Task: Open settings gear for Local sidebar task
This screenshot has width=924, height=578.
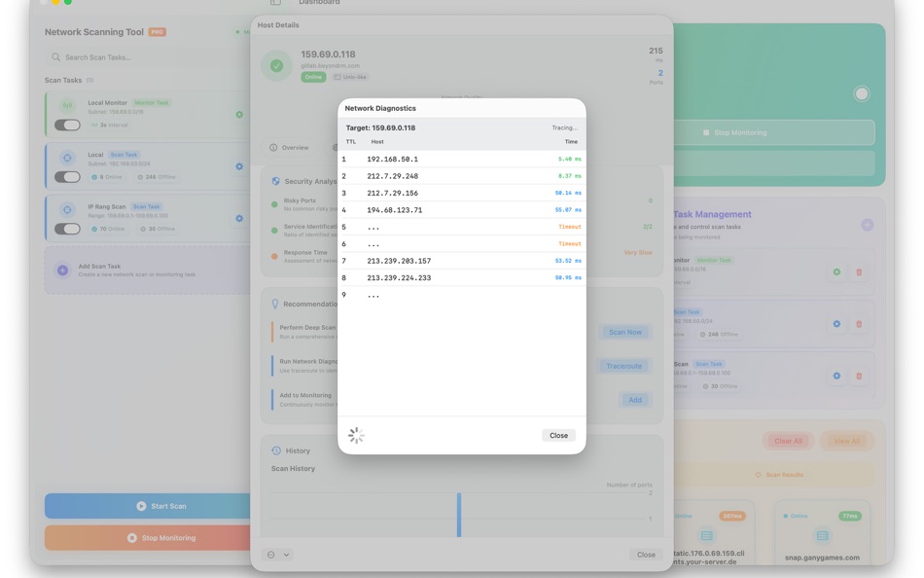Action: (239, 166)
